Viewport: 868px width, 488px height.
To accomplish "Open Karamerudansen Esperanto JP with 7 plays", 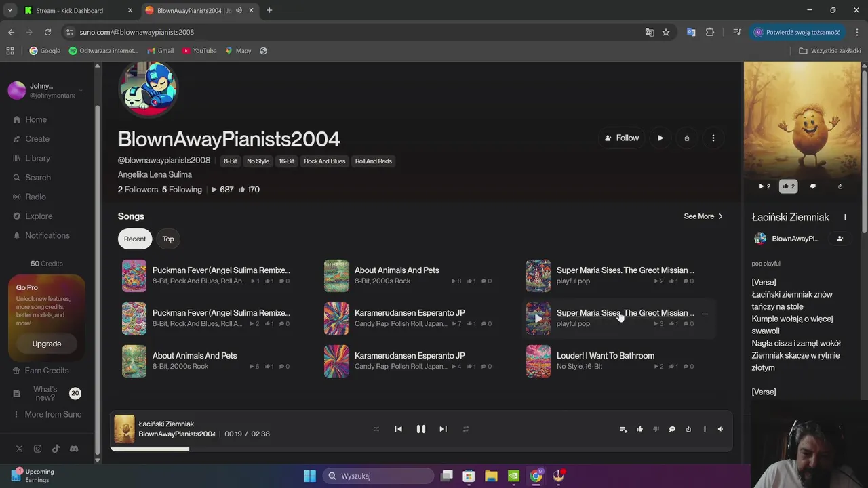I will pyautogui.click(x=410, y=313).
